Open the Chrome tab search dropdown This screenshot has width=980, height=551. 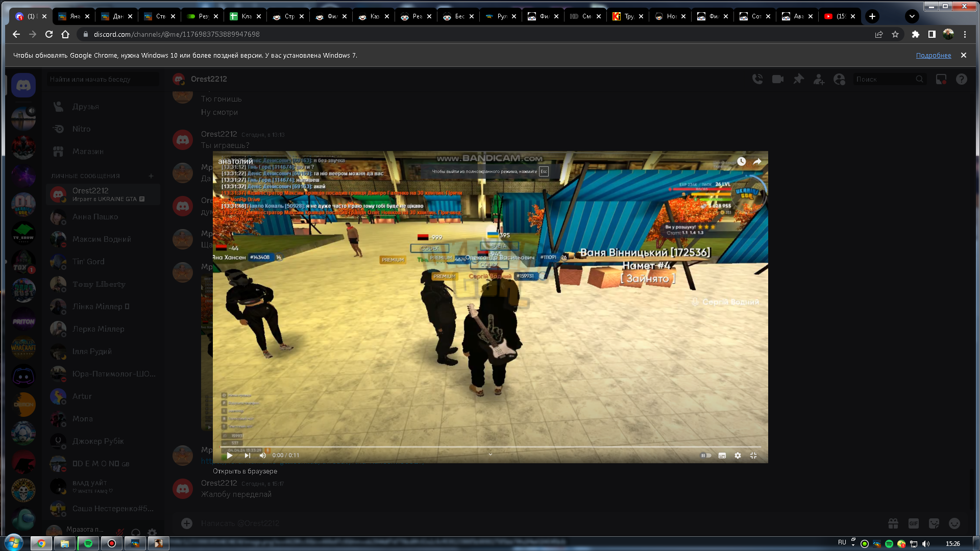tap(912, 16)
